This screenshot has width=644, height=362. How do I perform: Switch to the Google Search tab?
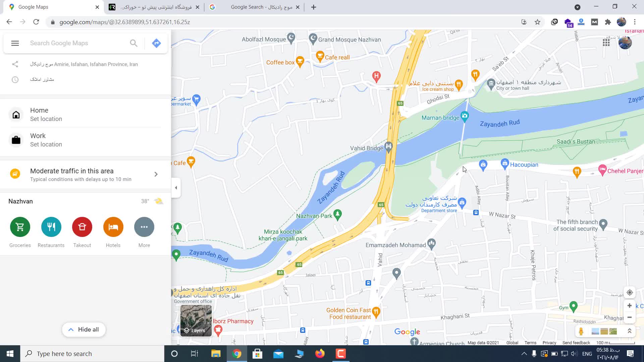pyautogui.click(x=255, y=7)
